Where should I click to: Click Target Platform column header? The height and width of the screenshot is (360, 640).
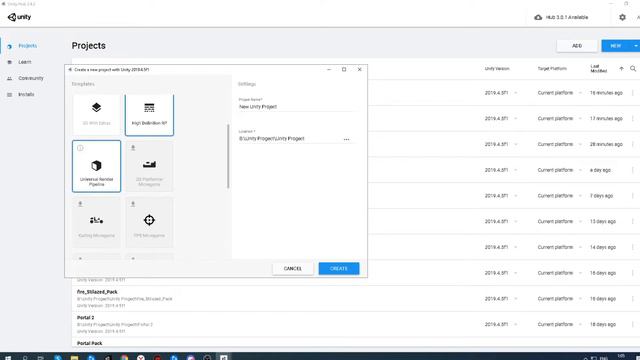(x=552, y=69)
